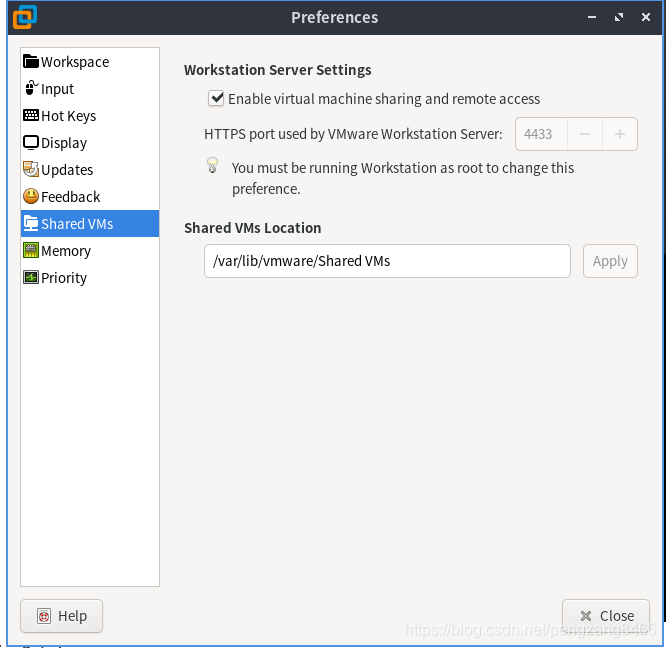Click the Workspace folder icon
Screen dimensions: 666x648
(31, 62)
